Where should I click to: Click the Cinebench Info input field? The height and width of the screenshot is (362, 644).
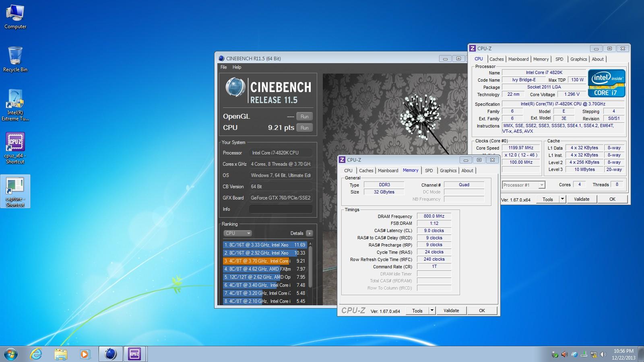click(281, 209)
